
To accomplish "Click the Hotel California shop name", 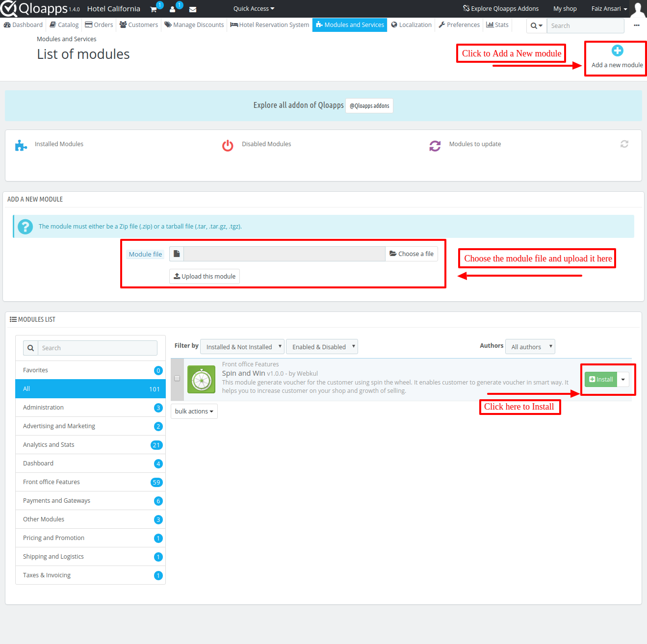I will (x=114, y=9).
